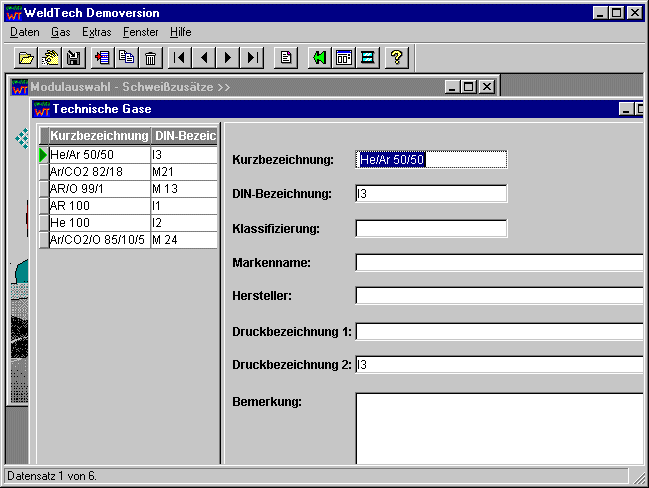The width and height of the screenshot is (649, 488).
Task: Select the Ar/CO2 82/18 table row
Action: point(98,172)
